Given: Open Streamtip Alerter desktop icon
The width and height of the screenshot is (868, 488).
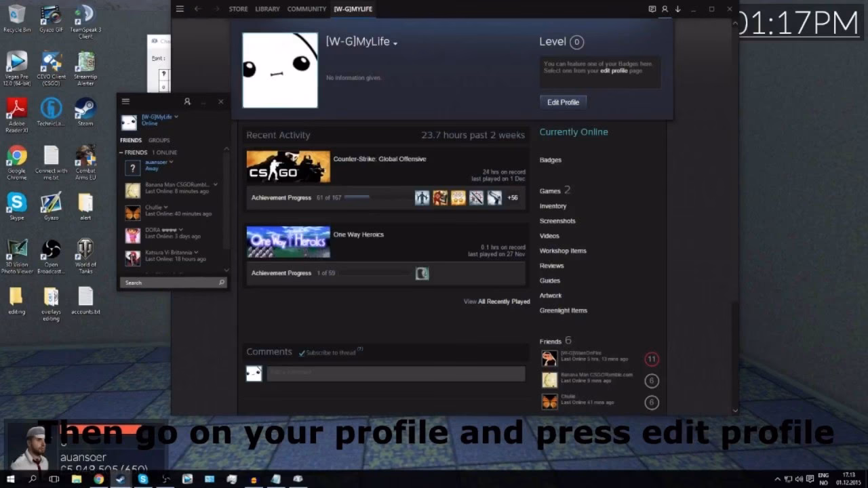Looking at the screenshot, I should pyautogui.click(x=85, y=68).
